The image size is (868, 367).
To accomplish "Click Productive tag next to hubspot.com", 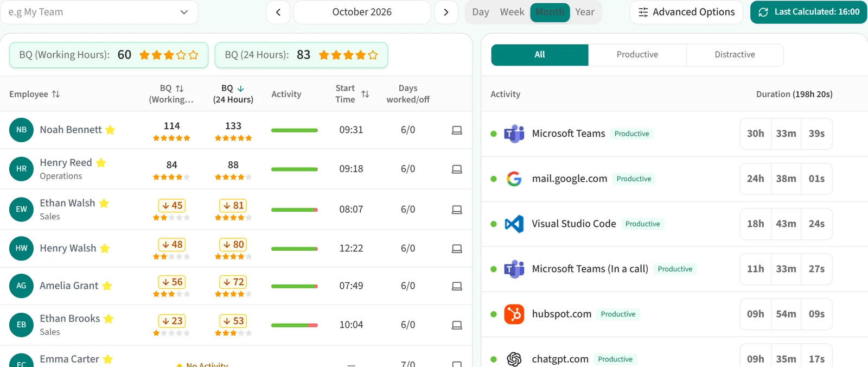I will [x=618, y=314].
